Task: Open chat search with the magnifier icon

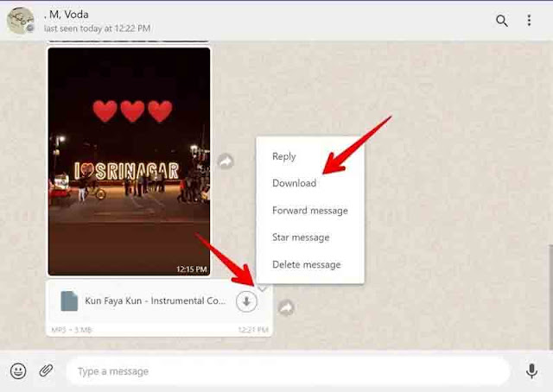Action: (x=501, y=21)
